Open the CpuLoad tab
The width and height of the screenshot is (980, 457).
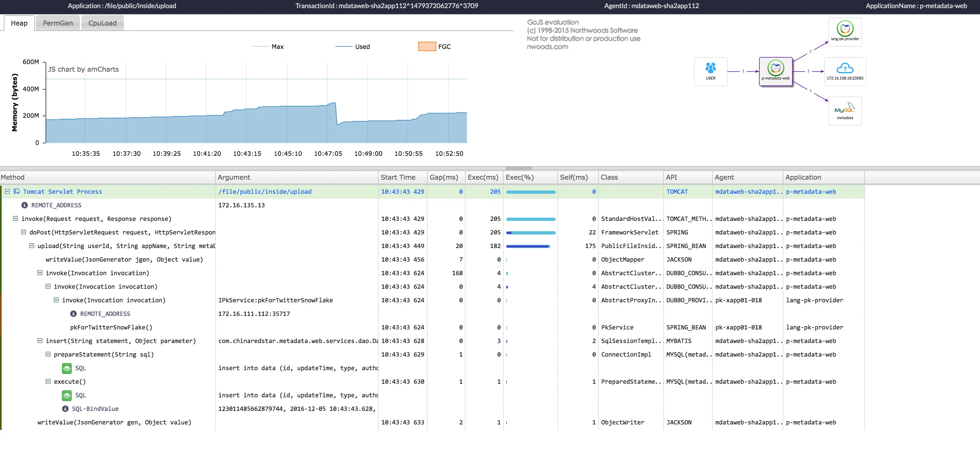click(102, 23)
